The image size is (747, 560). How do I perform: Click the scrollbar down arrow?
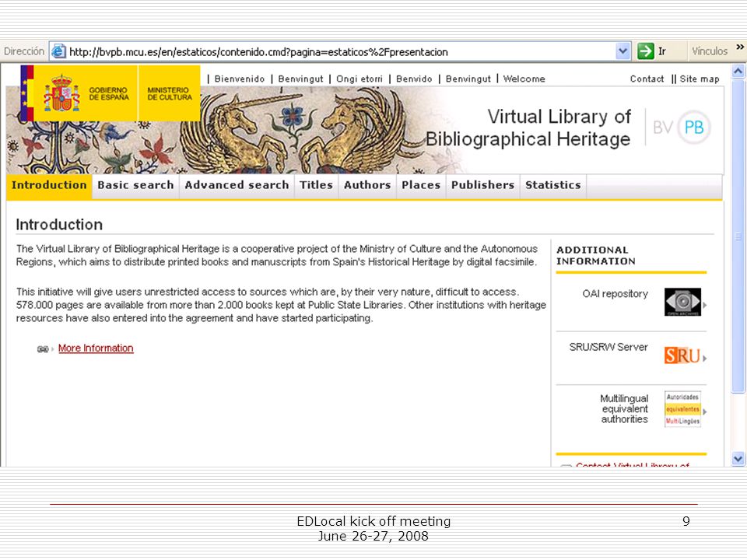[738, 459]
